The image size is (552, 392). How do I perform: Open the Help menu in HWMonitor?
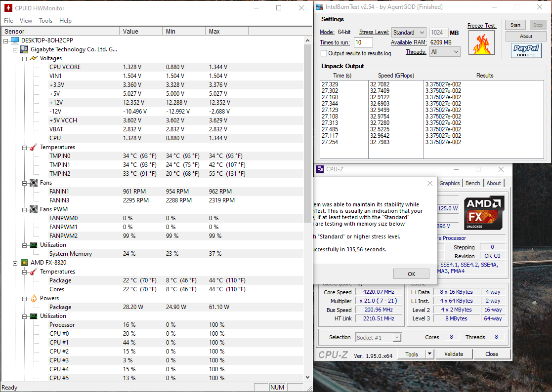tap(65, 21)
